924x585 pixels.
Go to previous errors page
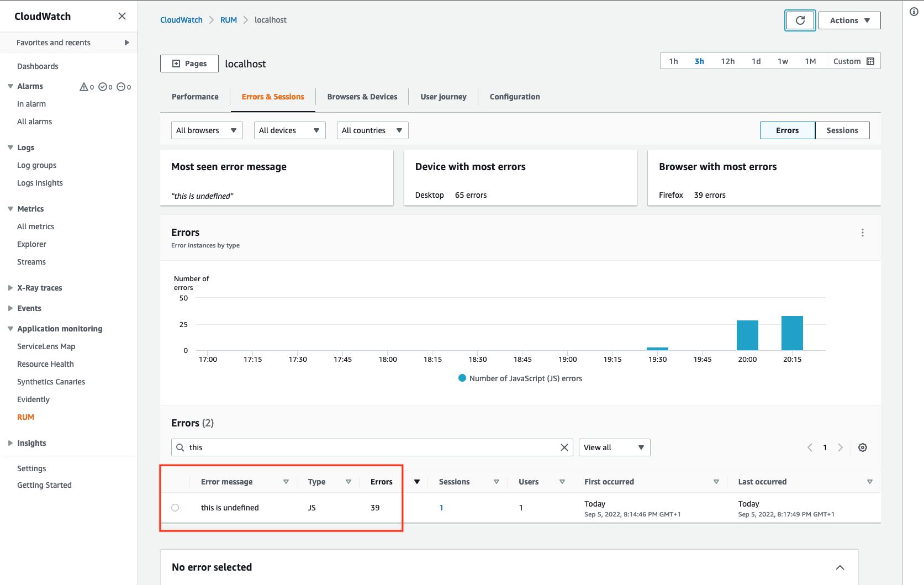[x=810, y=447]
